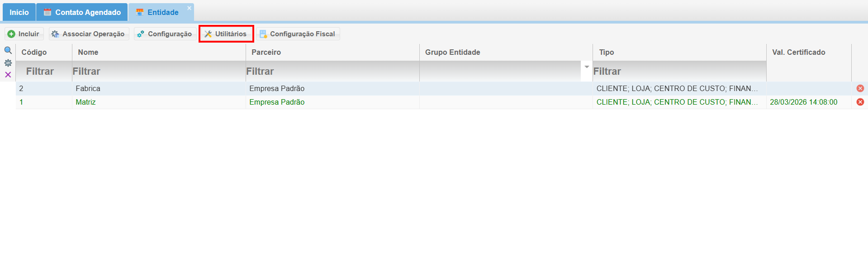Click the Incluir green plus button
The image size is (868, 279).
point(24,34)
